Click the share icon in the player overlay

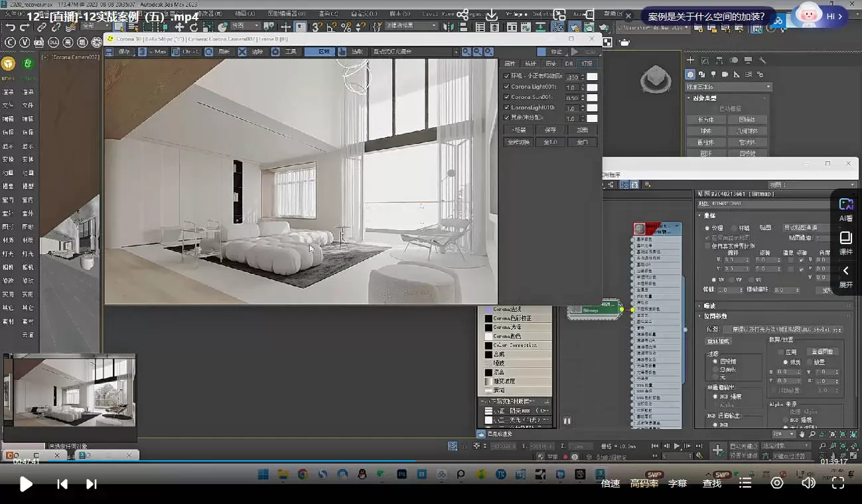tap(463, 15)
